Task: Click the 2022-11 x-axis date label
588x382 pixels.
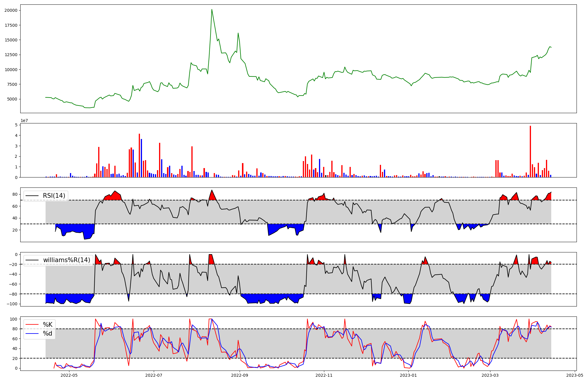Action: (324, 375)
